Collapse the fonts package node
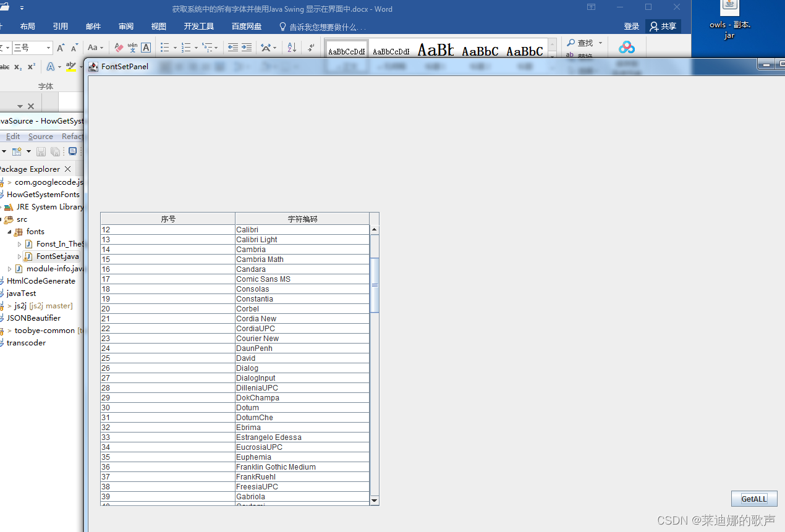 [10, 232]
